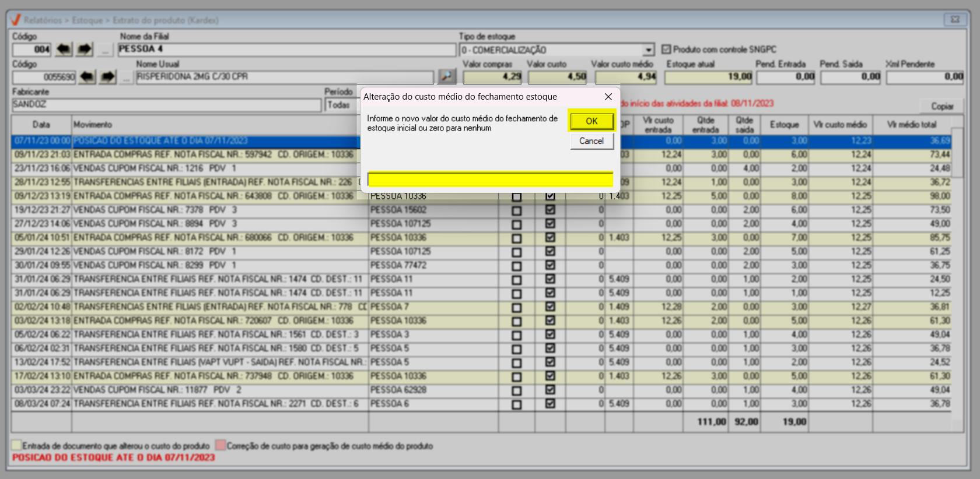Open the product lookup ellipsis button

tap(126, 78)
